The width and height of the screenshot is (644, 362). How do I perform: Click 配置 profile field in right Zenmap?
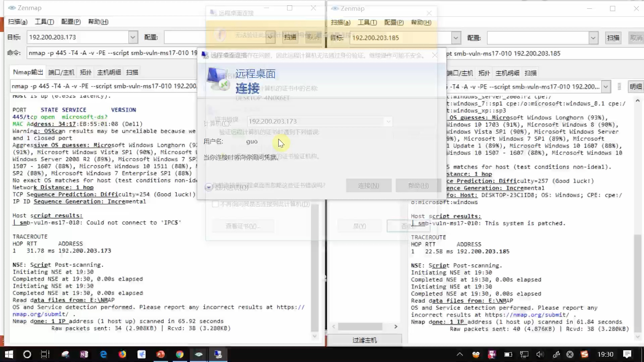538,38
